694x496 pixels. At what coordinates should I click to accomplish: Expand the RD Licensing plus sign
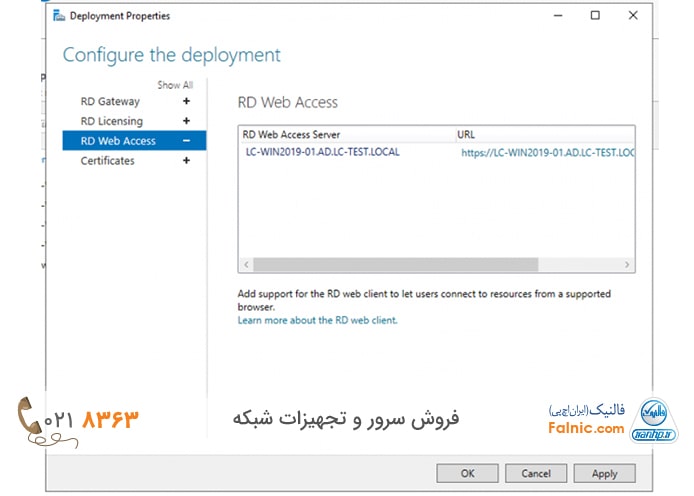click(187, 121)
